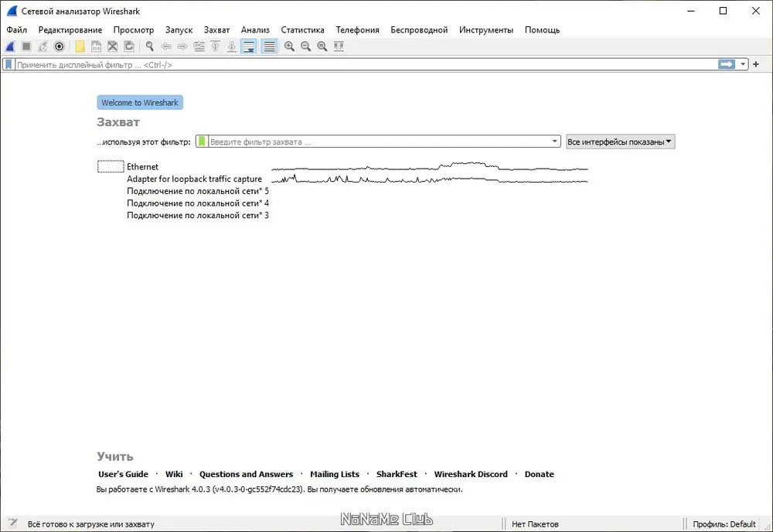Click the find packet magnifier icon

150,46
